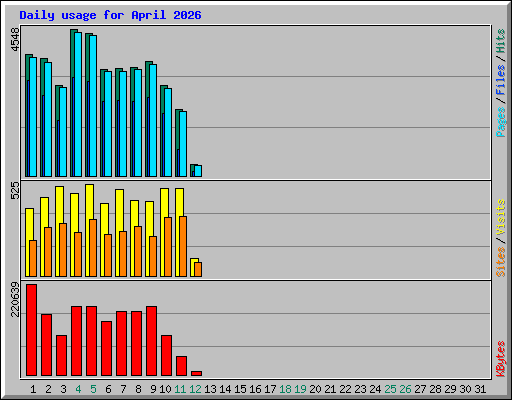Click day 8 on the x-axis
Viewport: 512px width, 400px height.
(x=138, y=389)
